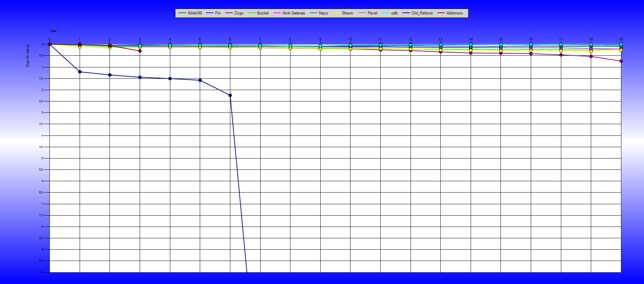Image resolution: width=644 pixels, height=284 pixels.
Task: Select the Nayo legend label
Action: (323, 13)
